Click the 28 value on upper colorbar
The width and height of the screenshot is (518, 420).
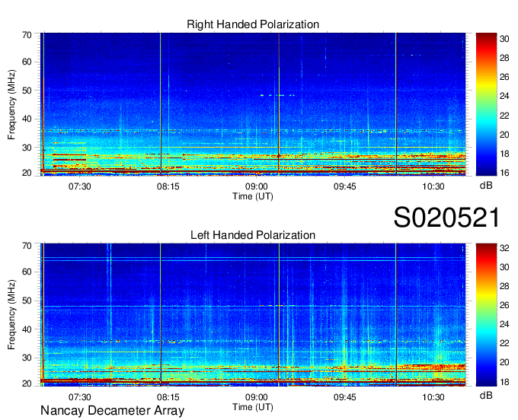504,58
